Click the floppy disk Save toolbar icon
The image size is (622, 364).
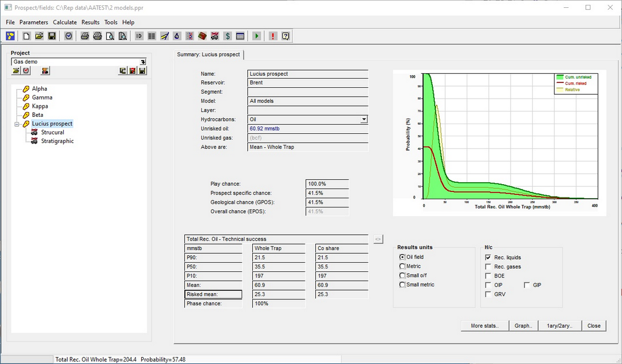pos(52,36)
